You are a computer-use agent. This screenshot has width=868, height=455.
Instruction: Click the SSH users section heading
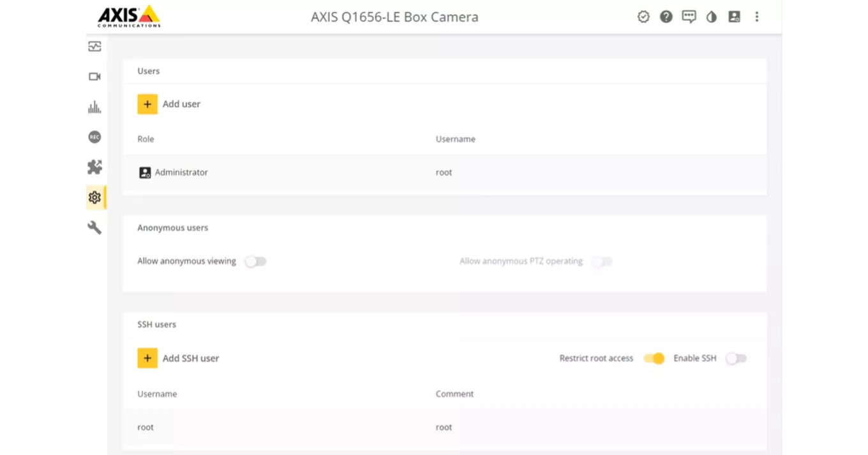[157, 324]
